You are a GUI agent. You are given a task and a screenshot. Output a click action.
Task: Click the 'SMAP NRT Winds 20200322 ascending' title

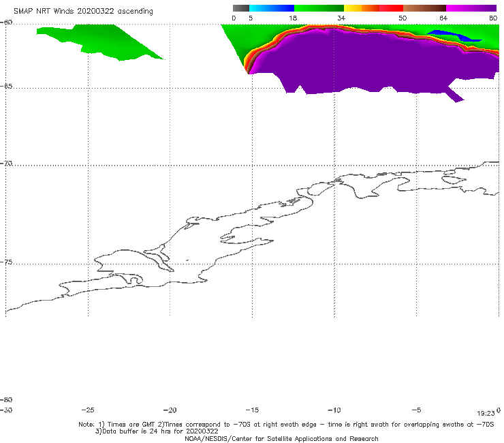coord(83,11)
